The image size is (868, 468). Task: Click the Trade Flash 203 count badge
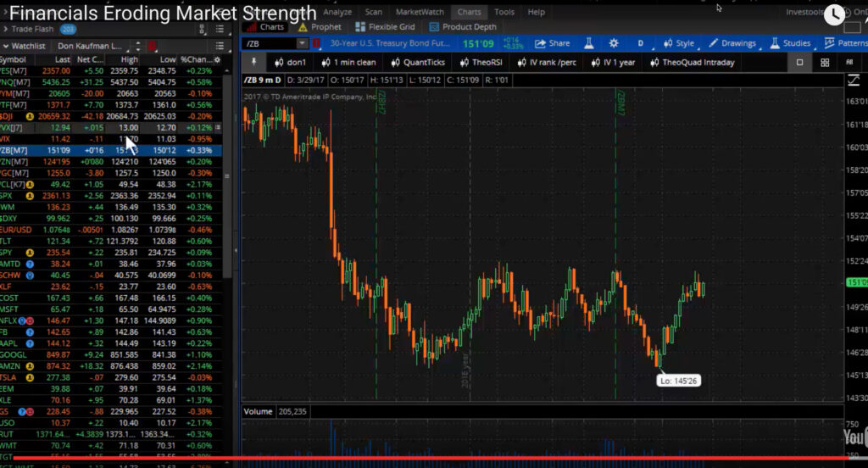[68, 29]
